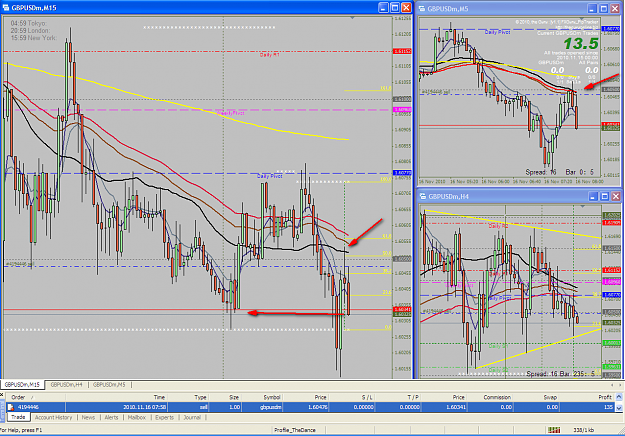Click the Price header next to Symbol
This screenshot has width=625, height=436.
306,397
